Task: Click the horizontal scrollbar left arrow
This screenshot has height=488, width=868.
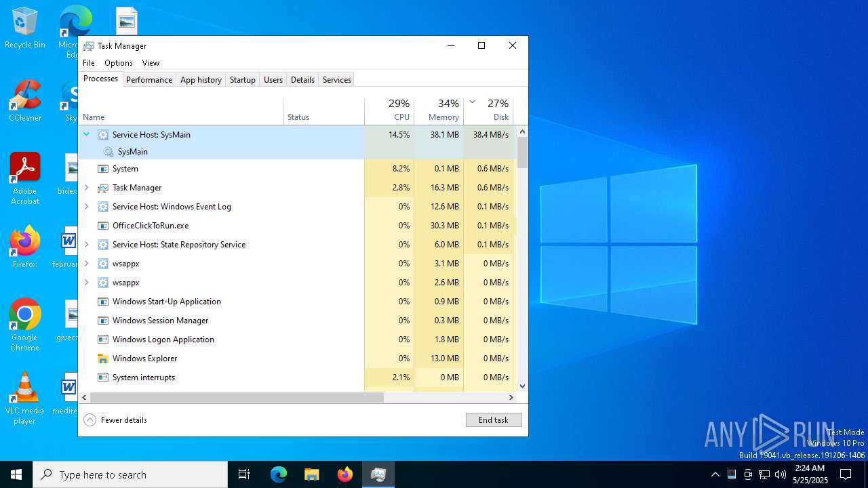Action: pos(84,398)
